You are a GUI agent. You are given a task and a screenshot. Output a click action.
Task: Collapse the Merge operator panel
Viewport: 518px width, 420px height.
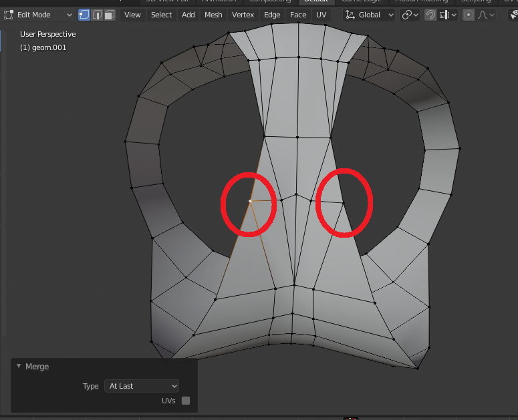pyautogui.click(x=19, y=366)
